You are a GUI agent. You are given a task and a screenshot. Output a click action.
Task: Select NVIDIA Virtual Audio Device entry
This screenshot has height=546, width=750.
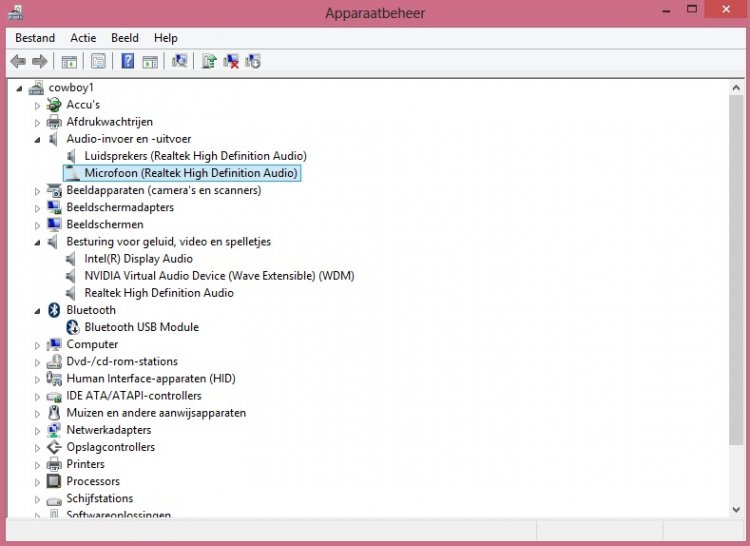[219, 276]
